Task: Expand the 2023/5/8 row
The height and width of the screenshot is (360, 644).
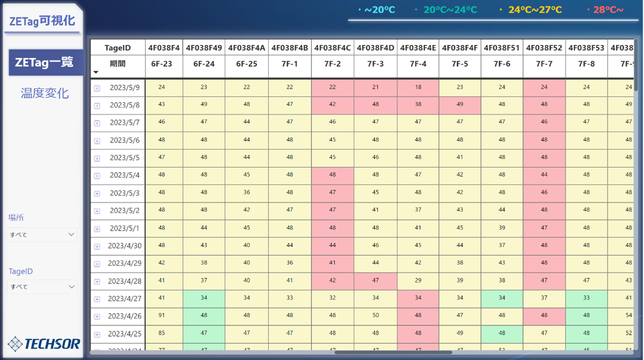Action: (97, 106)
